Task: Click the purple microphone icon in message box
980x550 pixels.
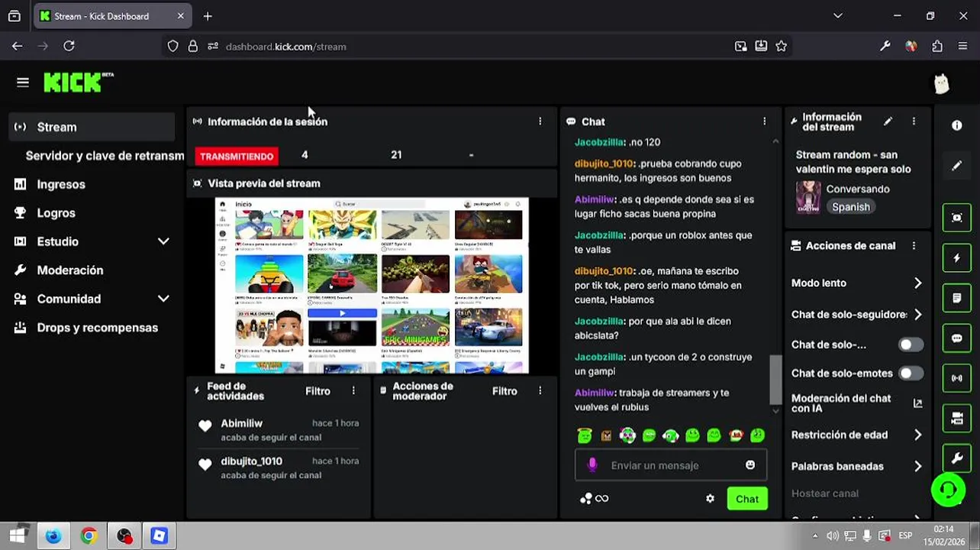Action: pyautogui.click(x=592, y=465)
